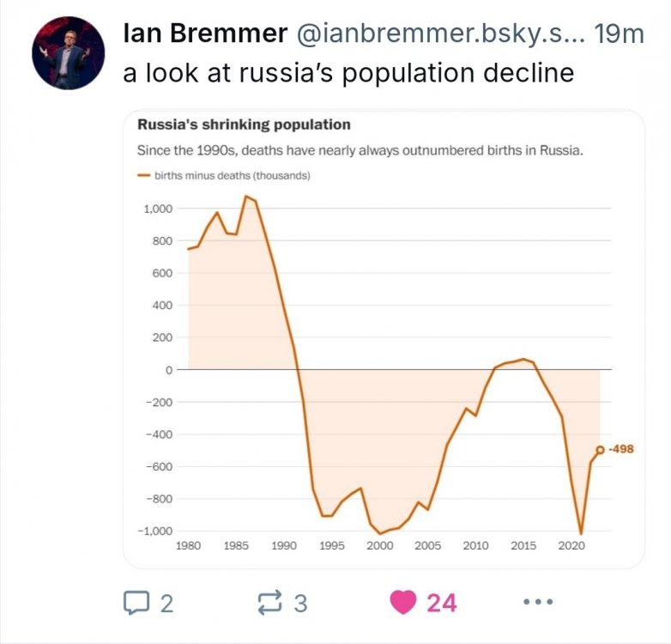Screen dimensions: 671x644
Task: Click the post text about russia's population decline
Action: (348, 73)
